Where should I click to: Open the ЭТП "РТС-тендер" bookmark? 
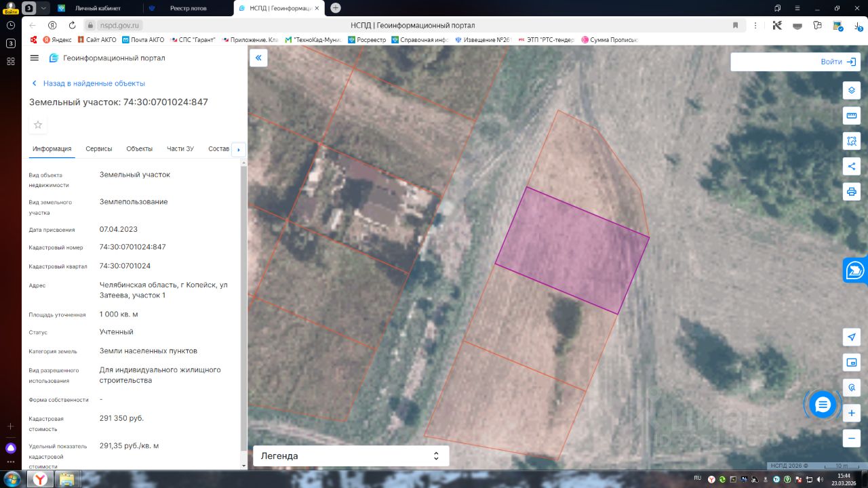[546, 40]
